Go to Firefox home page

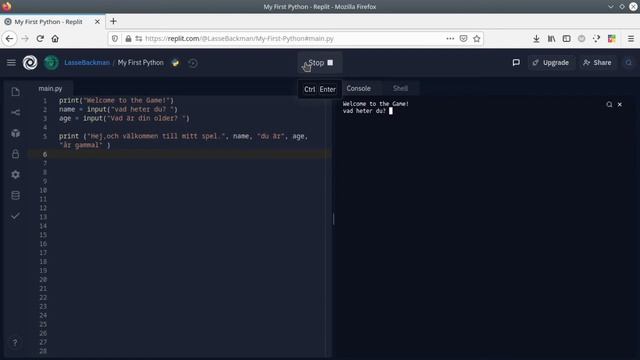55,38
